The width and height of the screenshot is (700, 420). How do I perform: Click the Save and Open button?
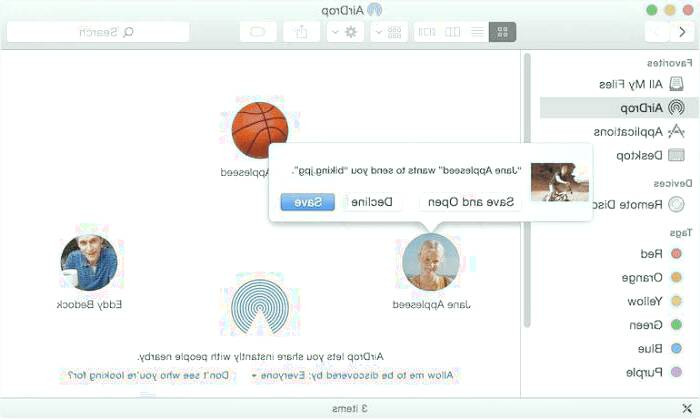pos(471,202)
